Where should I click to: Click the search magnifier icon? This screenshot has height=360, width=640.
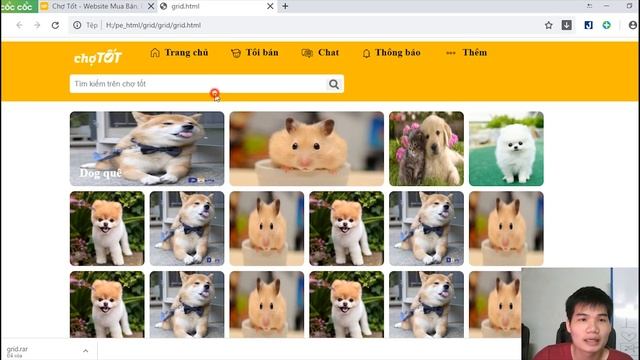point(334,84)
